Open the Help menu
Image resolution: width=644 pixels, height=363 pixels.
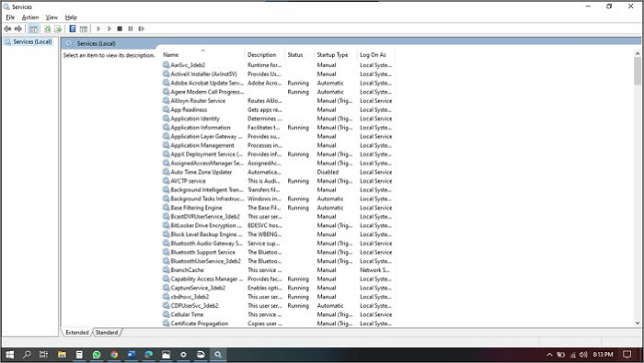coord(71,17)
